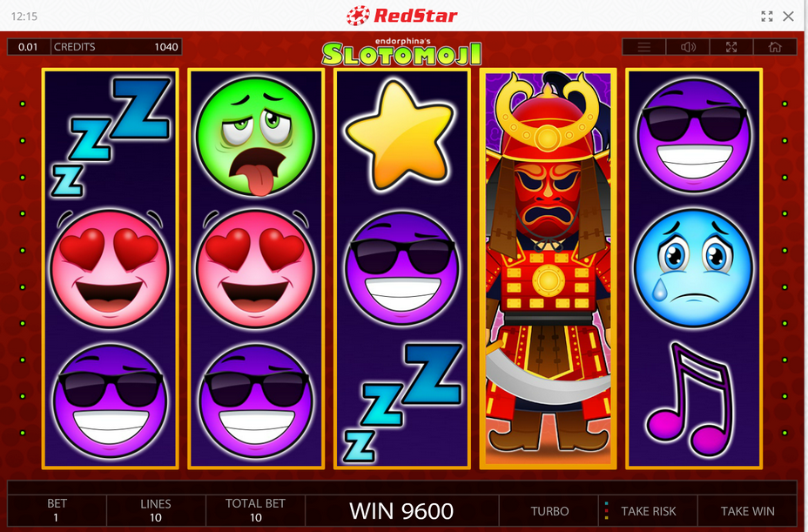Toggle in-game fullscreen arrows icon
The height and width of the screenshot is (532, 808).
click(731, 47)
